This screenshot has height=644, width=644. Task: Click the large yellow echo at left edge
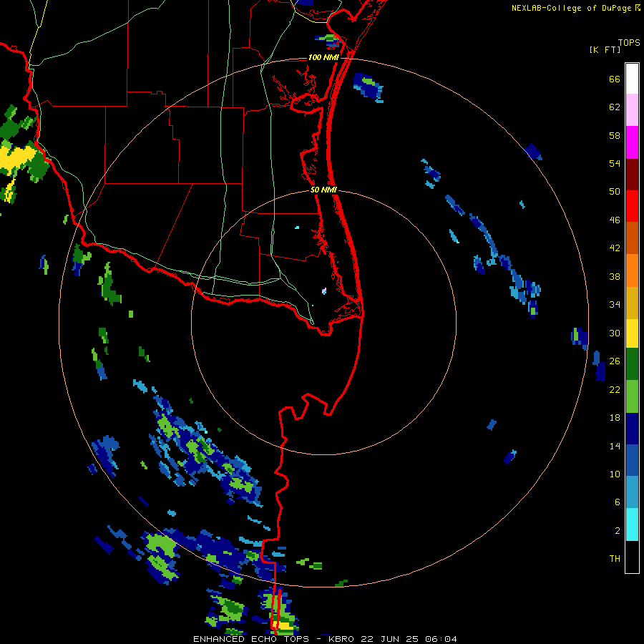tap(19, 158)
